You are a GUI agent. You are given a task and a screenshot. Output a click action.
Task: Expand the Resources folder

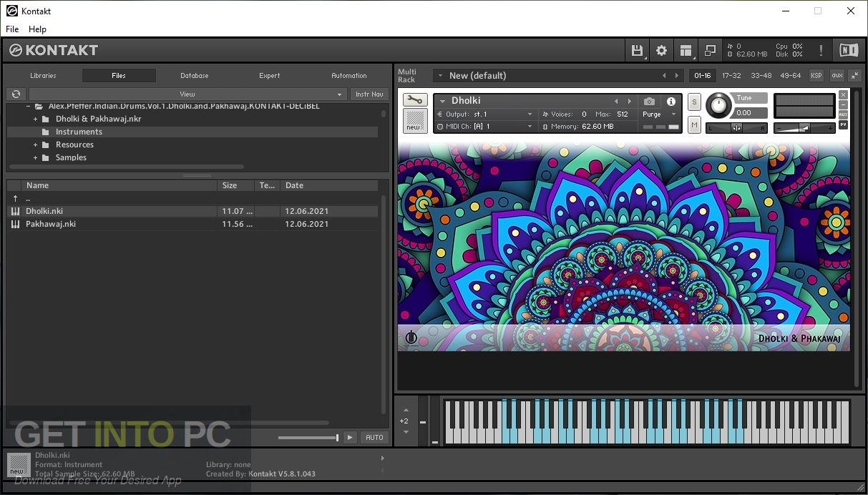point(35,144)
